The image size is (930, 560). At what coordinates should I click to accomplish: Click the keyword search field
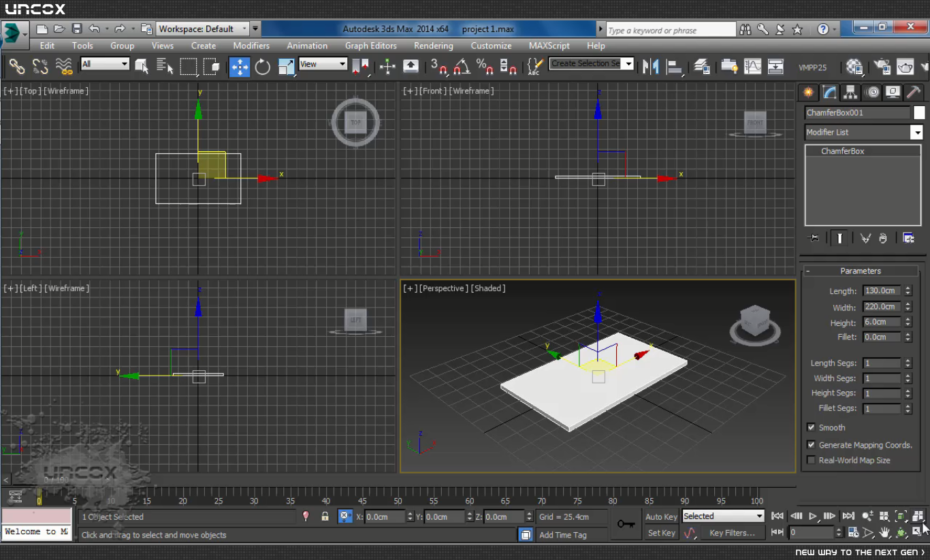[671, 30]
